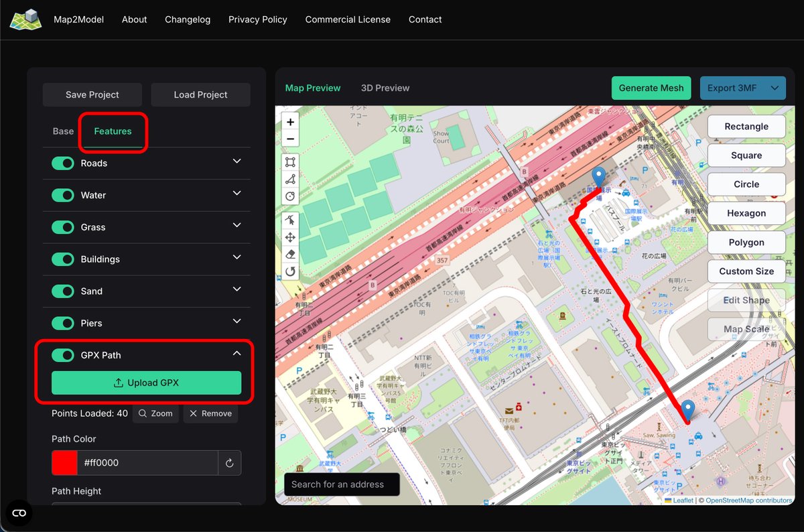
Task: Click the Map2Model home link
Action: 78,19
